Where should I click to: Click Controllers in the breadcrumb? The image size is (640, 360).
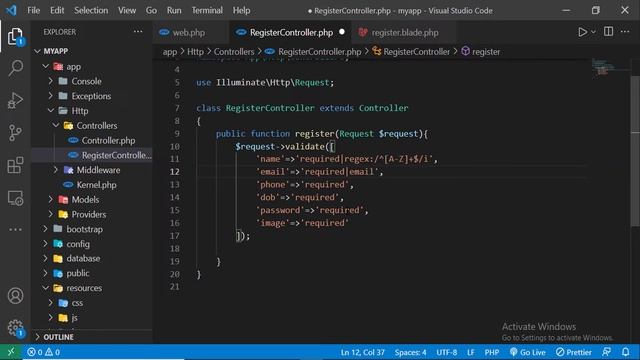[234, 52]
